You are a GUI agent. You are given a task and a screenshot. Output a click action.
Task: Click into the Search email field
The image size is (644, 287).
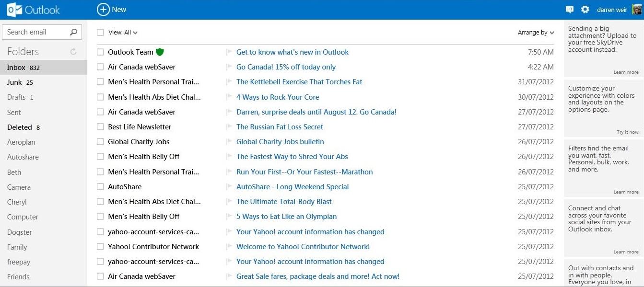tap(36, 32)
